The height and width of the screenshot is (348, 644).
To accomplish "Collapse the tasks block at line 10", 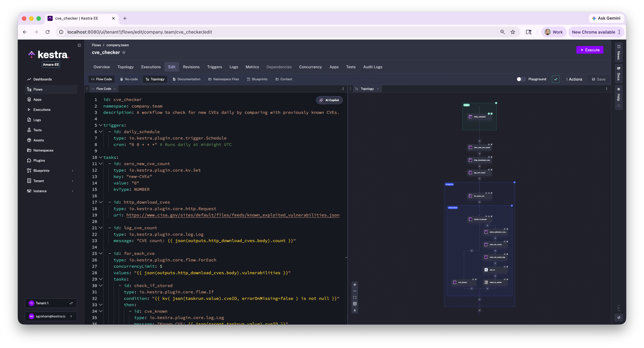I will (x=100, y=157).
